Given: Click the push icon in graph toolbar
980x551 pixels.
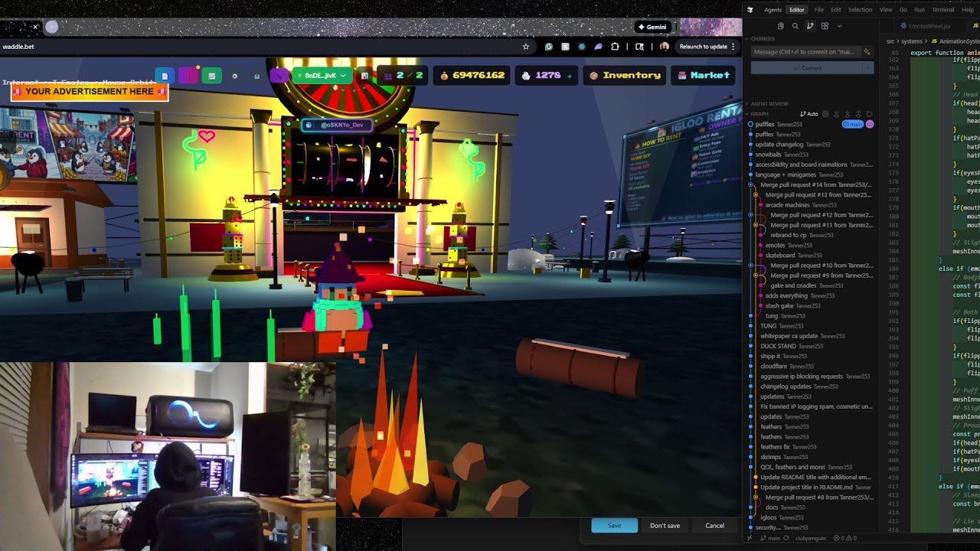Looking at the screenshot, I should 858,114.
